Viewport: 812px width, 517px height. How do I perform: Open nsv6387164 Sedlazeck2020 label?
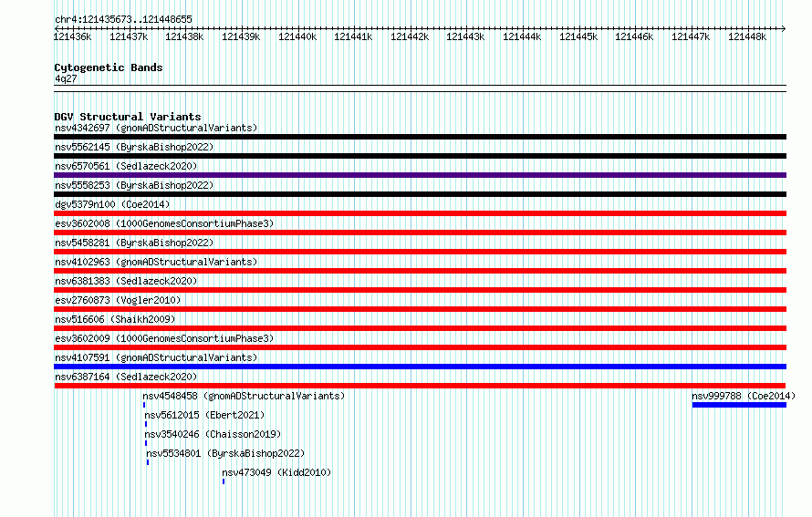click(x=126, y=377)
